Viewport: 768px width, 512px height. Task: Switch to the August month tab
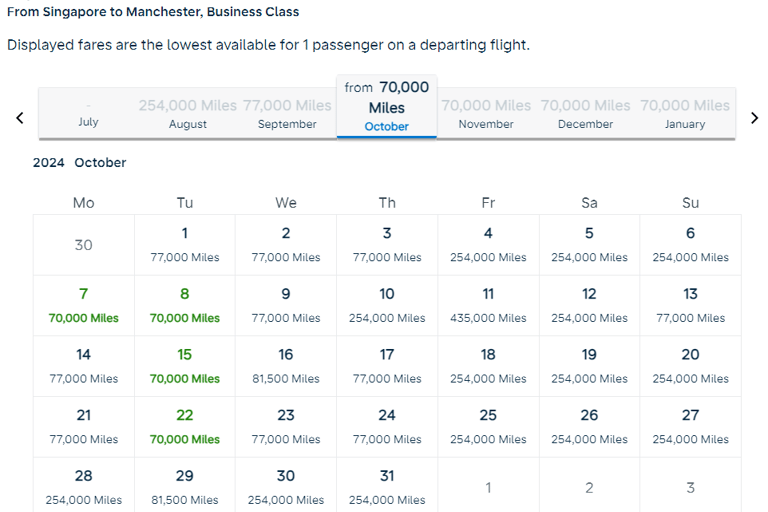[x=188, y=113]
